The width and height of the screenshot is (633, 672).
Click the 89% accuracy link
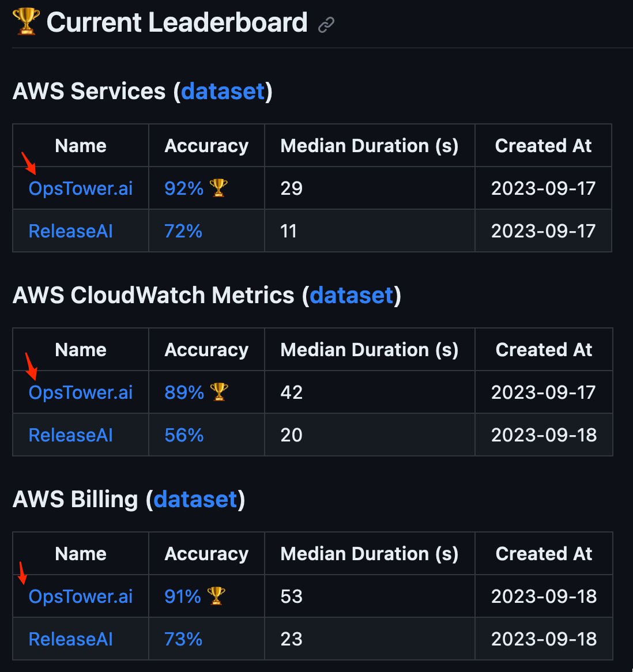[x=184, y=392]
